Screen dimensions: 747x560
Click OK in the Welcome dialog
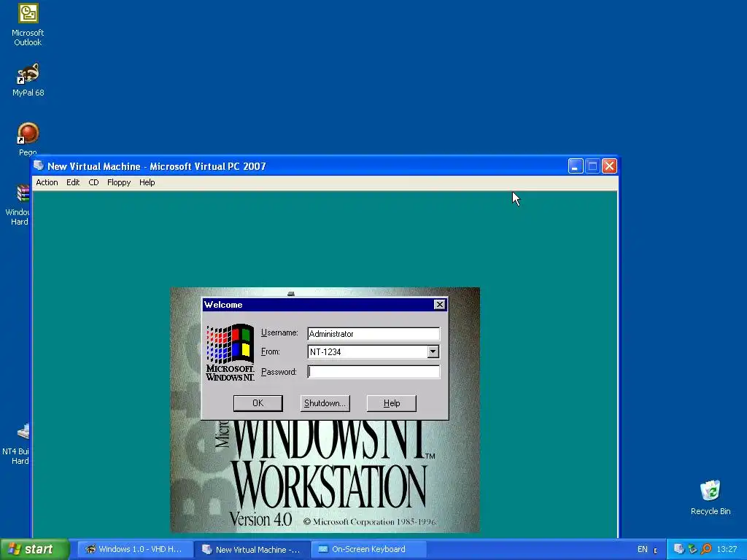click(258, 403)
